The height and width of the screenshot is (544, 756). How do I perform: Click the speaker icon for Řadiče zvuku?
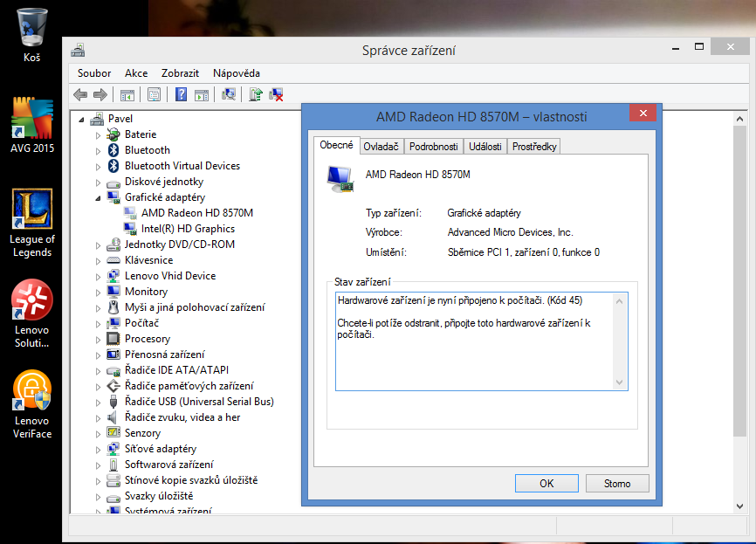113,417
